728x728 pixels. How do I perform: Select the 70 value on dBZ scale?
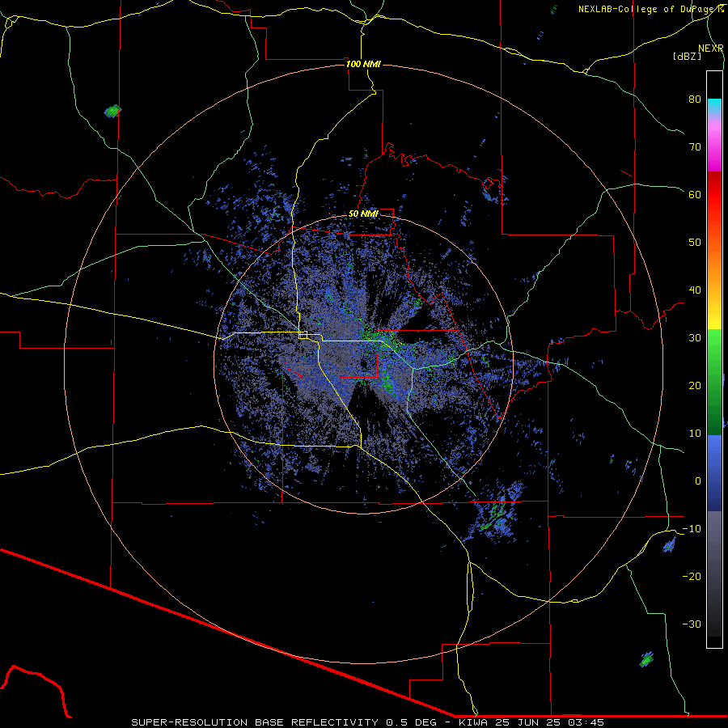click(695, 147)
